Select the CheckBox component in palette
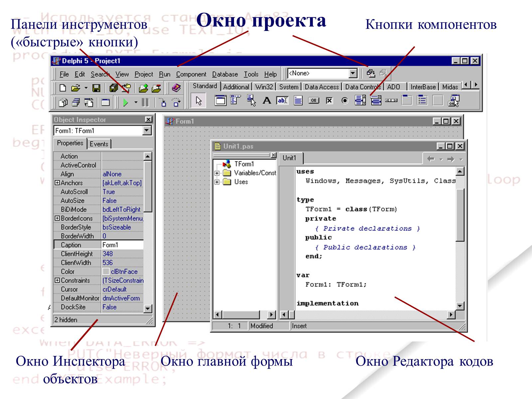 [x=329, y=100]
